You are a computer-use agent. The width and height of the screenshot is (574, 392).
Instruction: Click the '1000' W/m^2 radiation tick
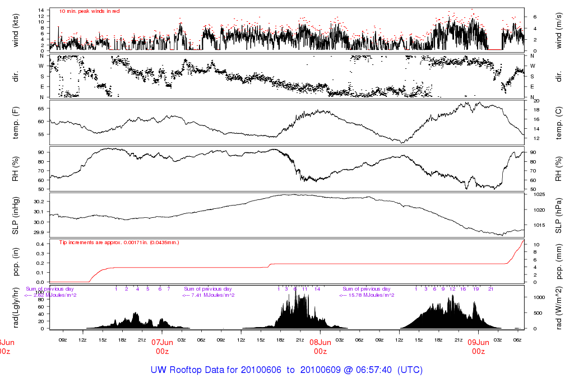point(539,297)
